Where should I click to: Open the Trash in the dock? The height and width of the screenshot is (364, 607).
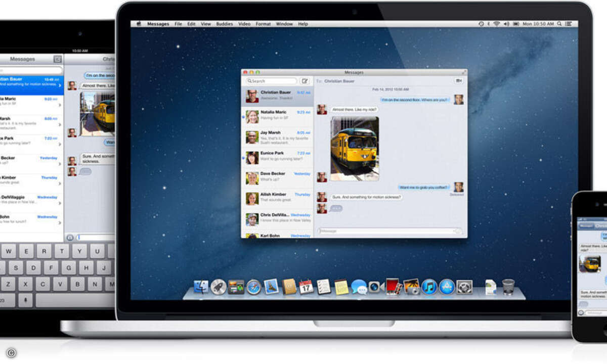508,287
